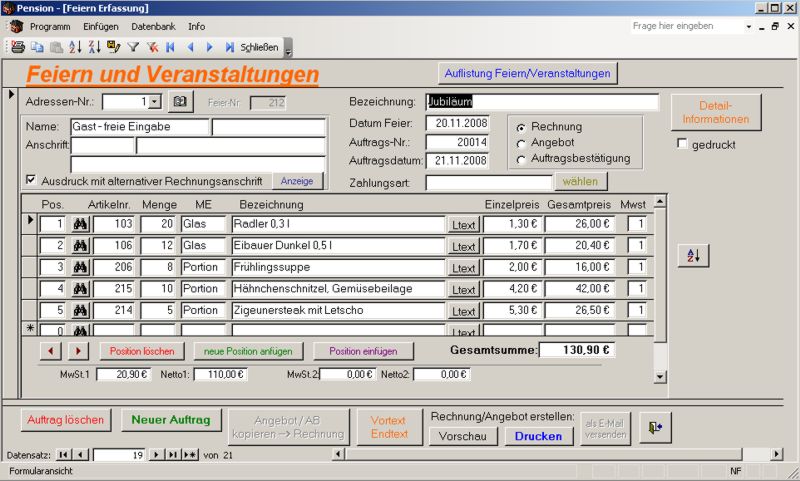Toggle the gedruckt checkbox
800x481 pixels.
tap(682, 144)
